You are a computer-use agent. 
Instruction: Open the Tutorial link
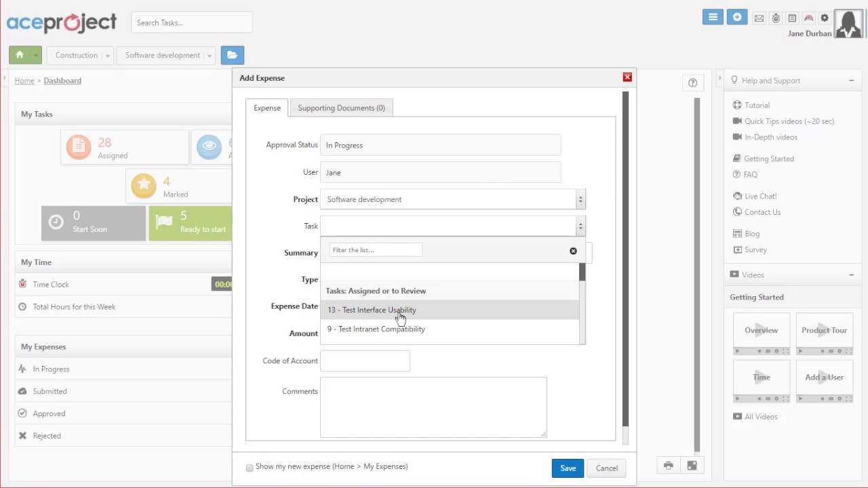(x=757, y=105)
